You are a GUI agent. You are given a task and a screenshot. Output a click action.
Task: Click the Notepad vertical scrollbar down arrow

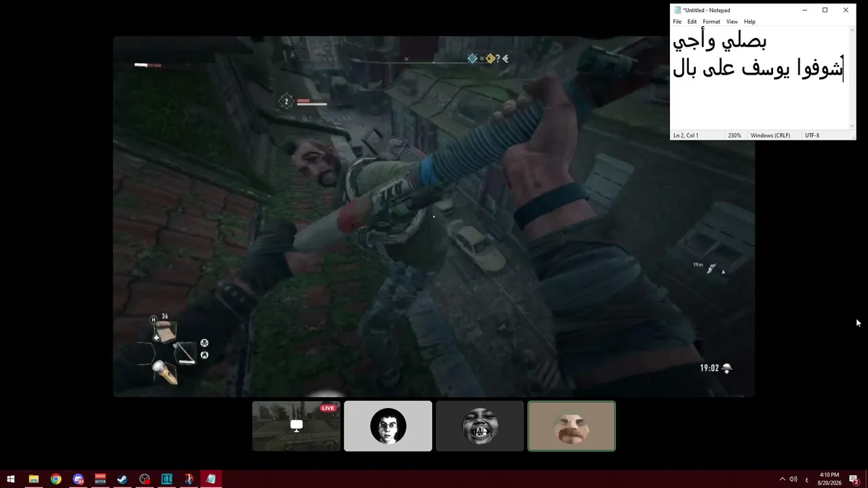(x=852, y=126)
